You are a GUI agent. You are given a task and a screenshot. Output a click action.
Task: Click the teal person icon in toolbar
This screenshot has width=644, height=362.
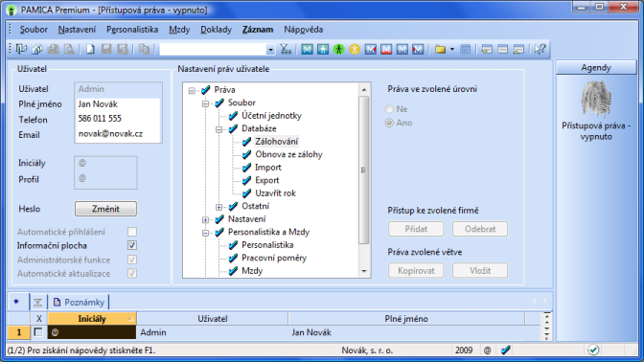point(323,49)
